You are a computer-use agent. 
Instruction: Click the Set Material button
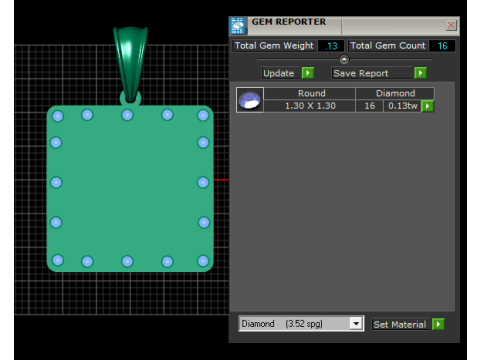click(x=400, y=324)
